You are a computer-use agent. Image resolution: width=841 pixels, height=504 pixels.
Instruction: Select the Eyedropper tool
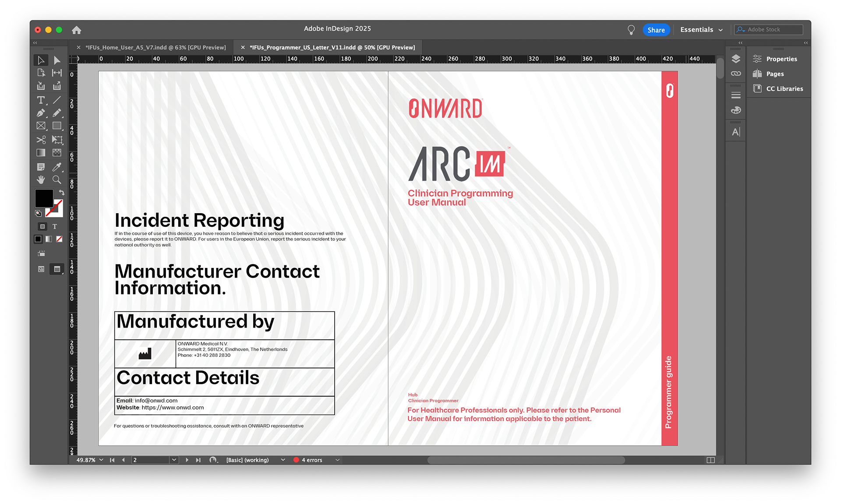coord(57,167)
